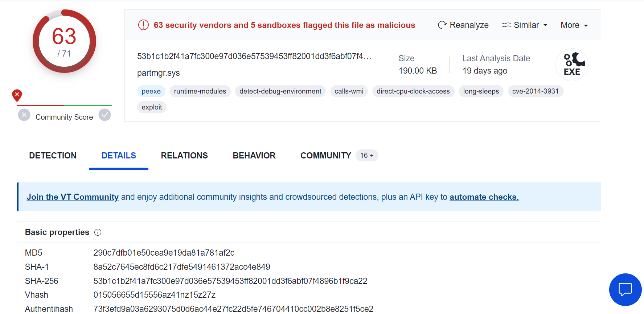The image size is (644, 314).
Task: Follow the automate checks link
Action: click(x=484, y=197)
